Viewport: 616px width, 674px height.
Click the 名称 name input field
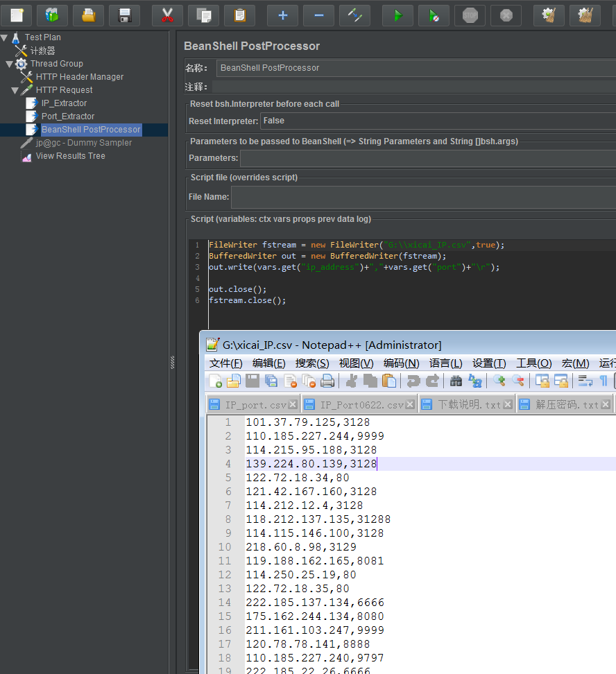point(416,68)
